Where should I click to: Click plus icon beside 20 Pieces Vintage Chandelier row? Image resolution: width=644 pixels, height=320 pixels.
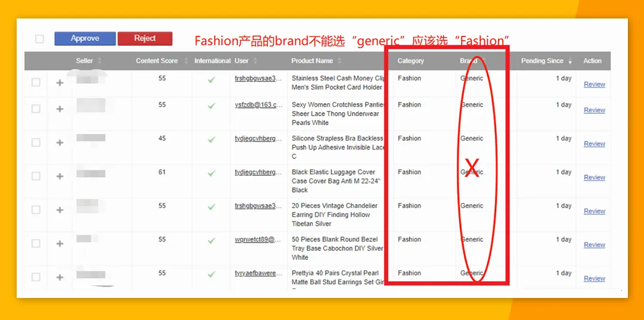(60, 210)
